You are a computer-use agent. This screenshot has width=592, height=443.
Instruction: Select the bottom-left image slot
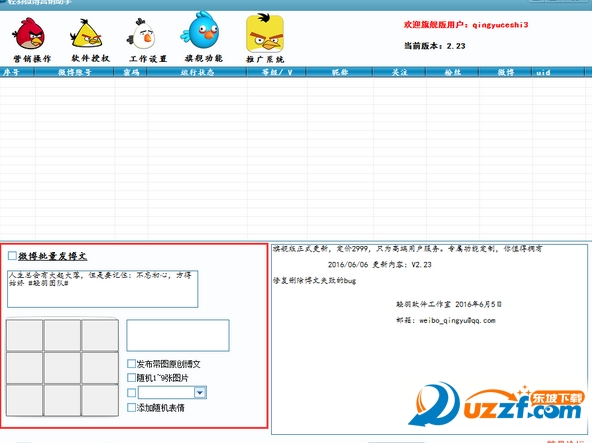25,400
